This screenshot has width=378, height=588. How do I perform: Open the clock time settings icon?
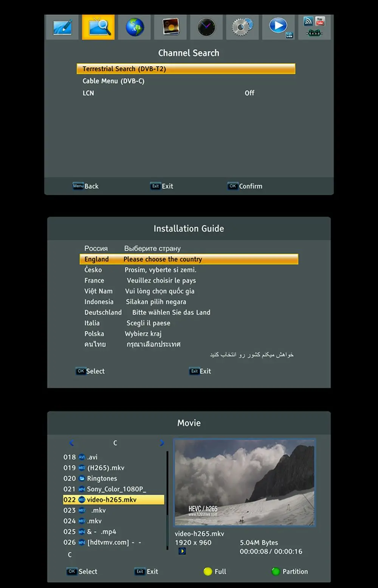tap(206, 27)
